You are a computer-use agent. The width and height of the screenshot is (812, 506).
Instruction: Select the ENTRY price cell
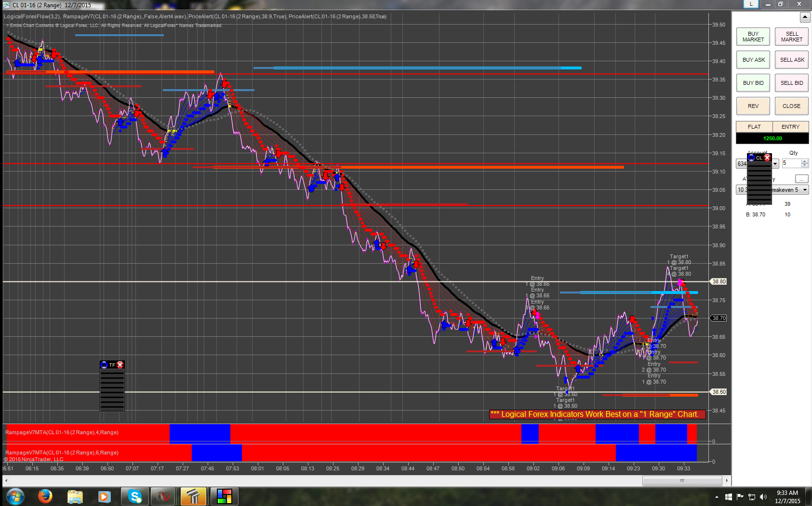click(790, 127)
